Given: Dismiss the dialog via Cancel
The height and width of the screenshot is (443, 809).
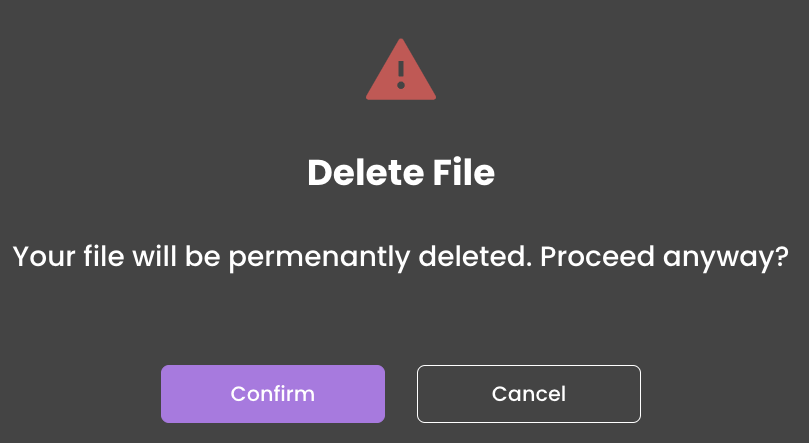Looking at the screenshot, I should tap(529, 394).
